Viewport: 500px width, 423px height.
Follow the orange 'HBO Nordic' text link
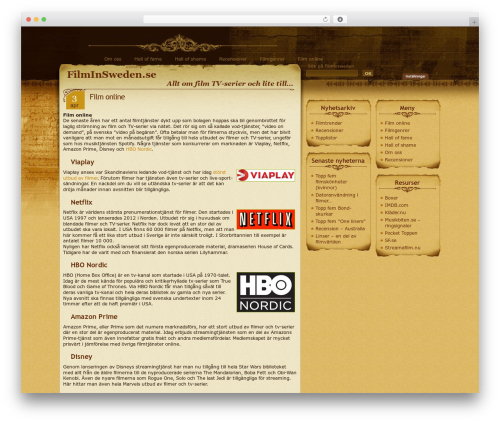139,149
